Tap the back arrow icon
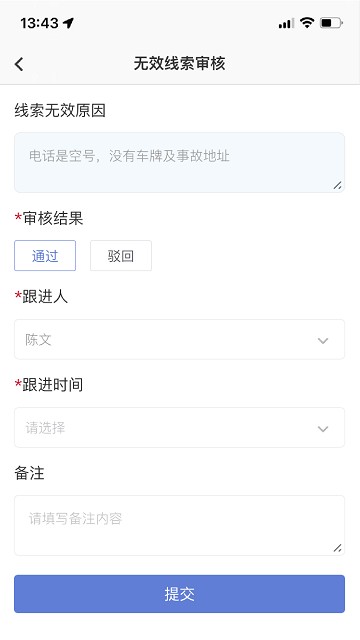The width and height of the screenshot is (360, 640). point(19,64)
